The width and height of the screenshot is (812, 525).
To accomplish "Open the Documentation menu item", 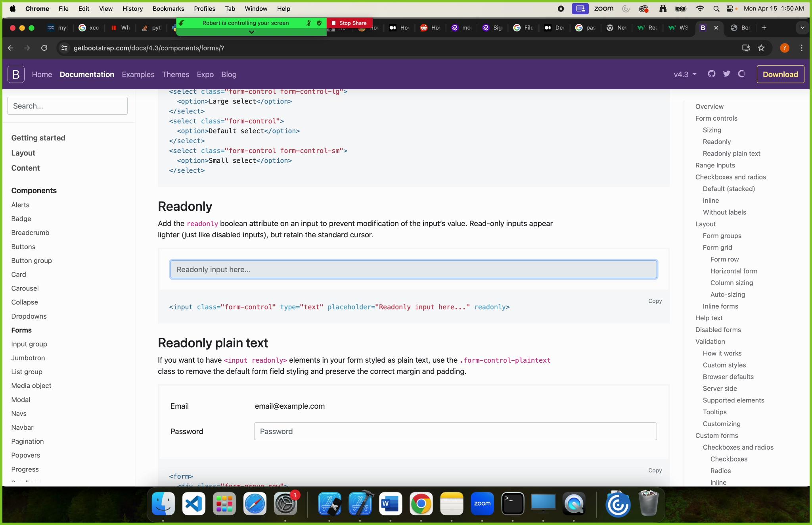I will 87,74.
